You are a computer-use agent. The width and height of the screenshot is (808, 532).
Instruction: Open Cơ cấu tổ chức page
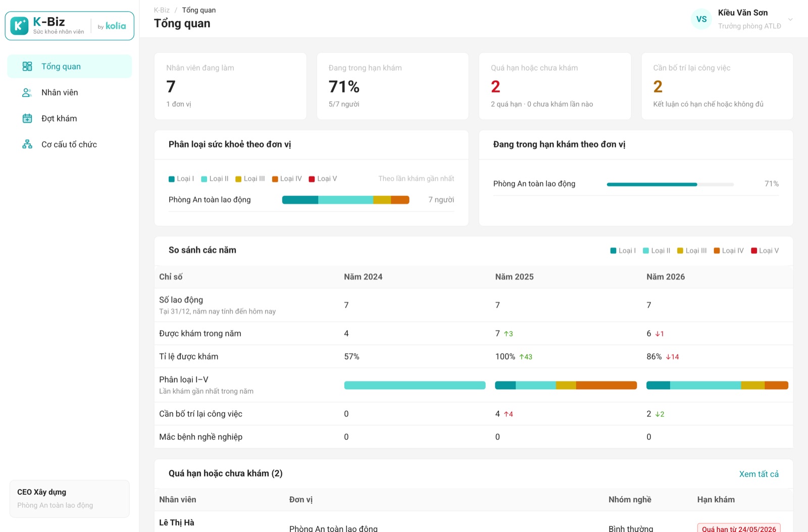click(69, 144)
